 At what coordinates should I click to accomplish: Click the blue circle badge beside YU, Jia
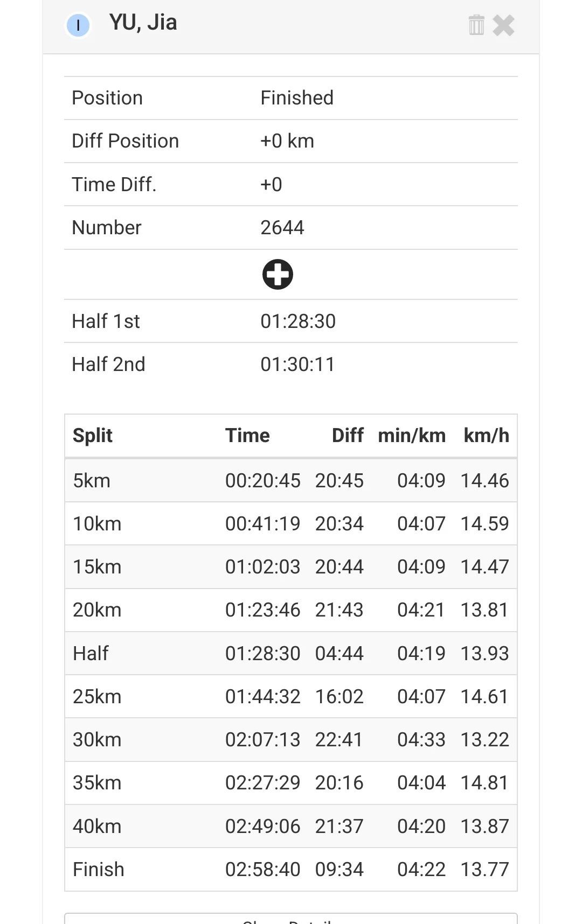point(78,25)
